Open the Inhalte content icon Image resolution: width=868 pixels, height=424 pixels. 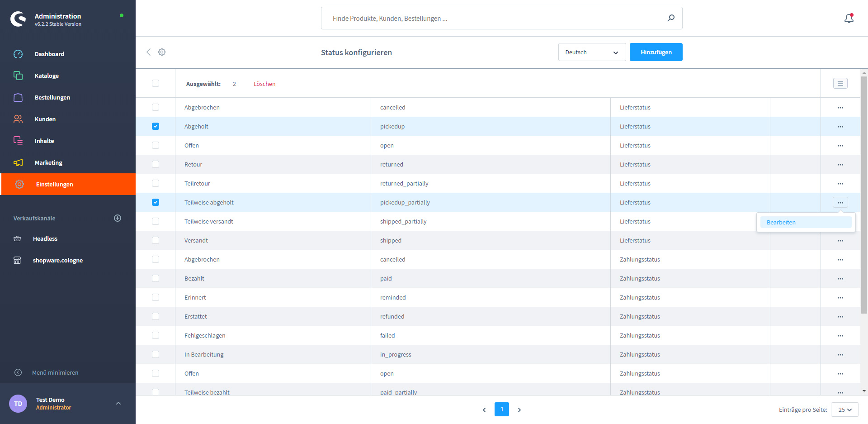(x=18, y=141)
